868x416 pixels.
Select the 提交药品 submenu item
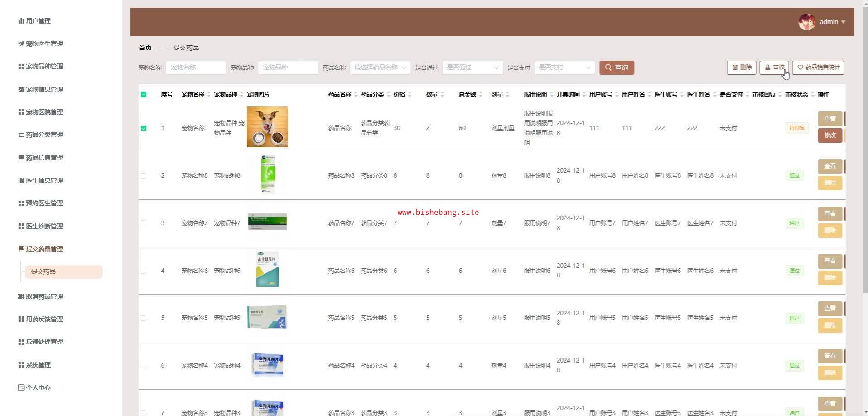[63, 271]
